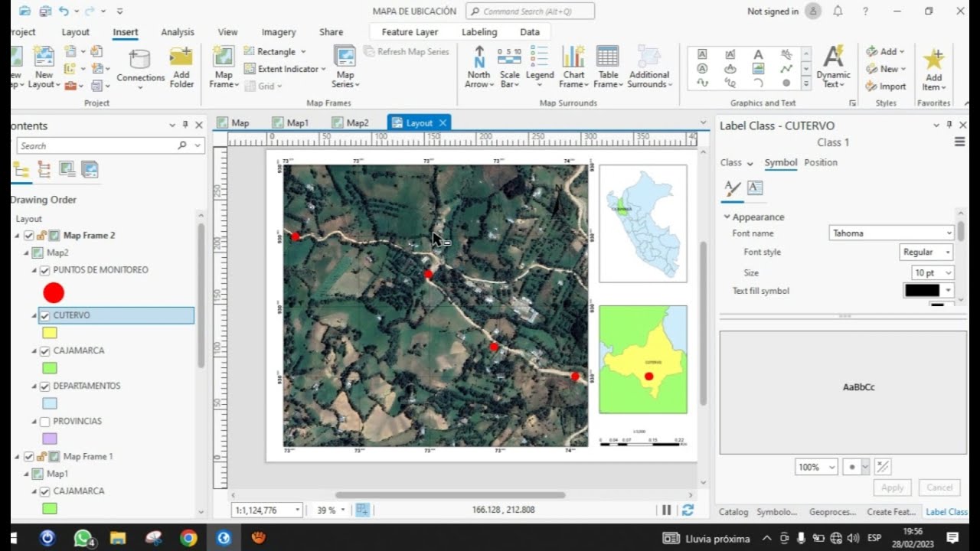Open the Text fill symbol color swatch
980x551 pixels.
coord(922,291)
